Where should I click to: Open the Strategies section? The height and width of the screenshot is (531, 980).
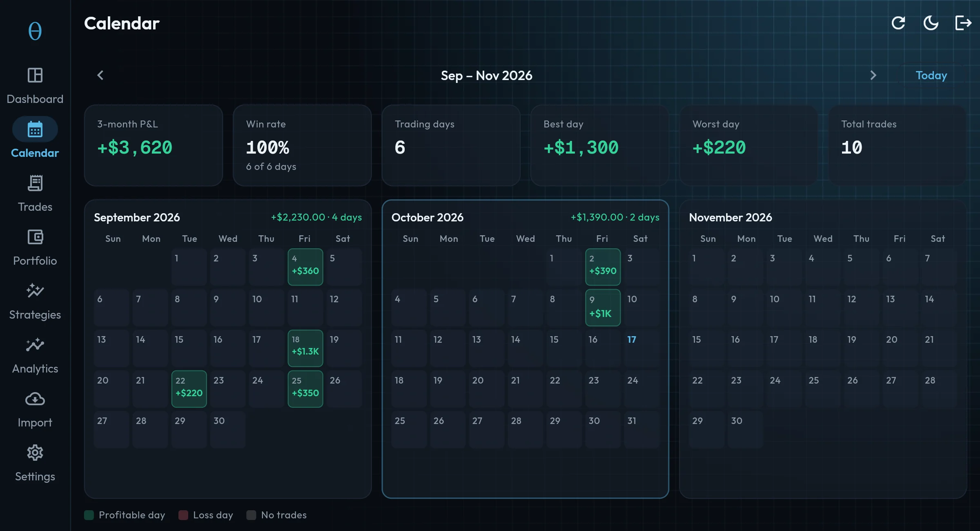point(35,301)
